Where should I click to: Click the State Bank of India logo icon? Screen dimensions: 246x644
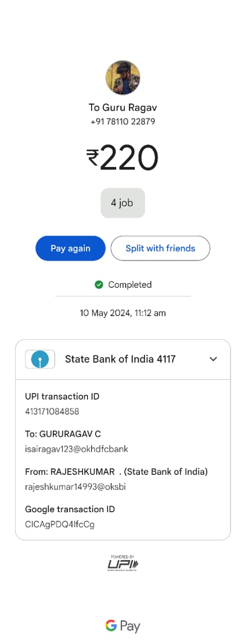coord(40,359)
